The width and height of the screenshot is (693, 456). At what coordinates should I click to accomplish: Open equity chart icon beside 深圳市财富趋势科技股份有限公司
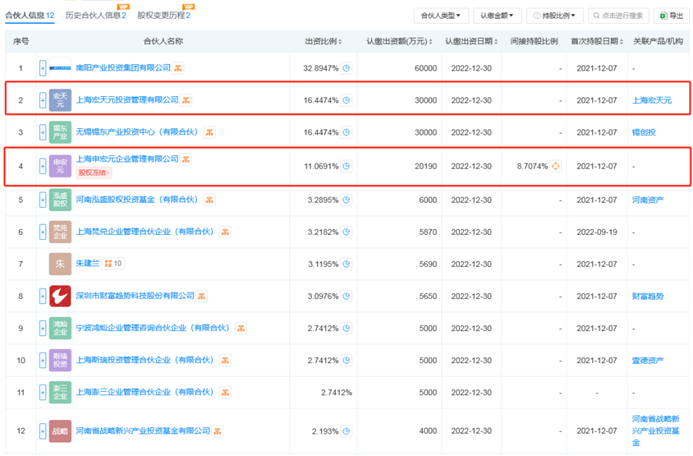pos(202,296)
